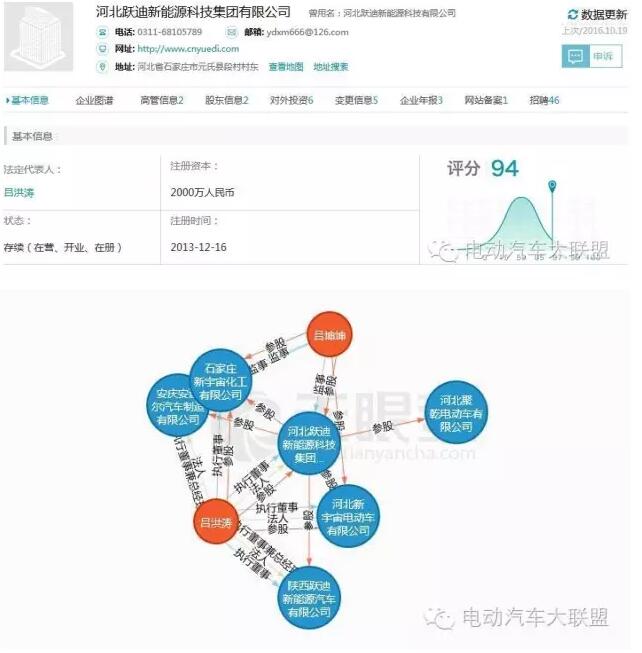Screen dimensions: 642x653
Task: Click the score value 94
Action: (x=505, y=169)
